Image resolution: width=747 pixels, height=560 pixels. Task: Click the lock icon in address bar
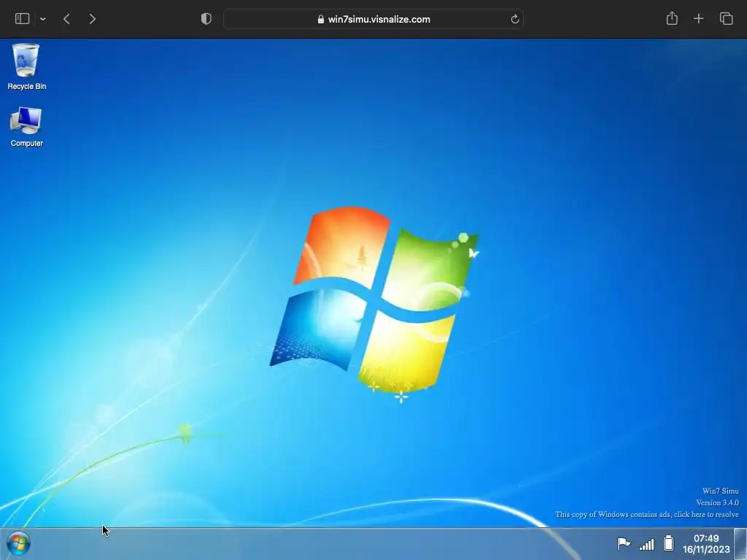point(321,19)
